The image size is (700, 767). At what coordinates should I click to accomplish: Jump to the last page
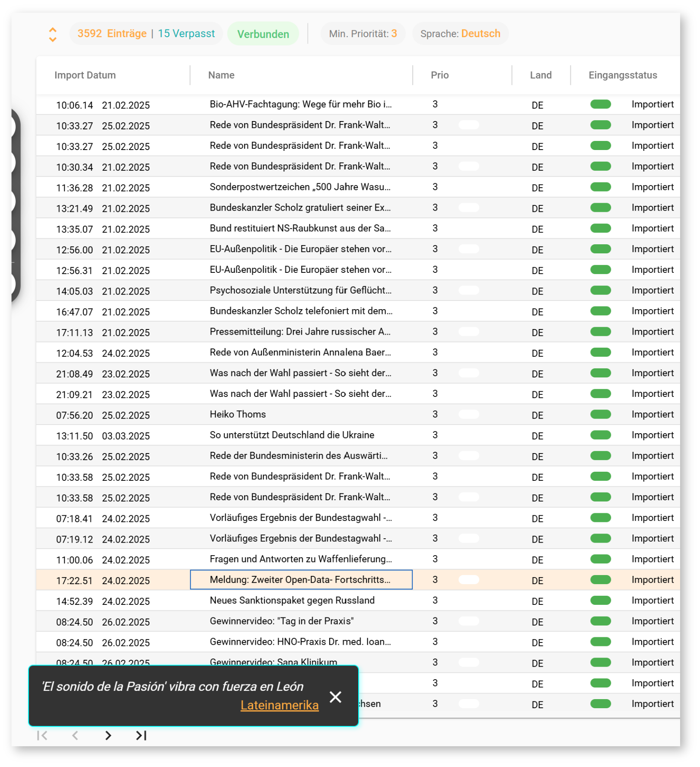pos(141,735)
